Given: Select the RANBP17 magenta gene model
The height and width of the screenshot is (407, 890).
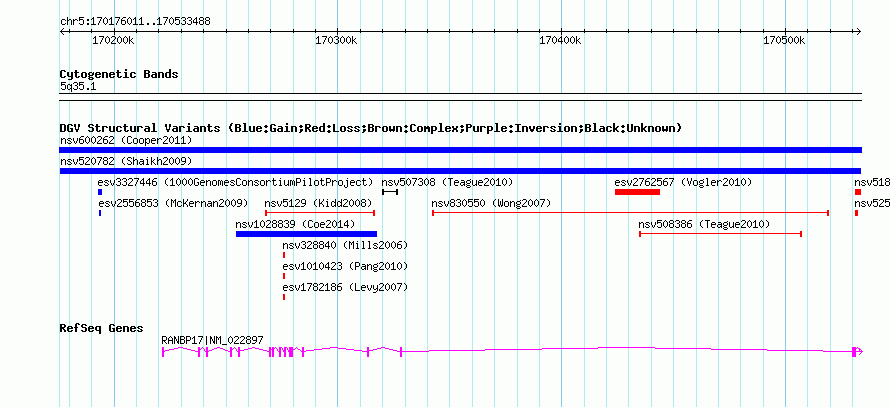Looking at the screenshot, I should coord(513,352).
